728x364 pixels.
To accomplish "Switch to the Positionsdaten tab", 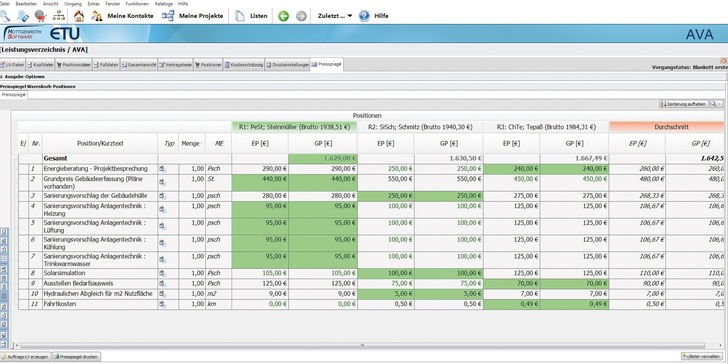I will pos(73,65).
